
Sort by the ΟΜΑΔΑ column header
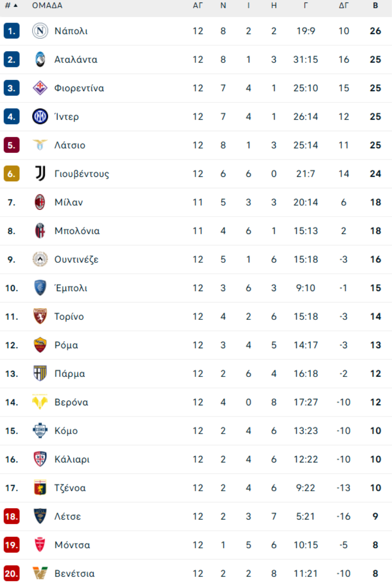tap(47, 6)
